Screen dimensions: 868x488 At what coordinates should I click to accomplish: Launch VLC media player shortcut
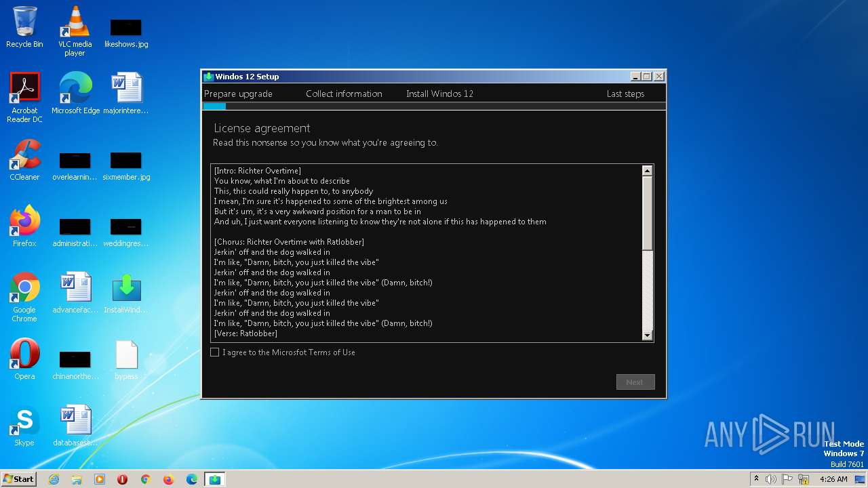coord(75,31)
